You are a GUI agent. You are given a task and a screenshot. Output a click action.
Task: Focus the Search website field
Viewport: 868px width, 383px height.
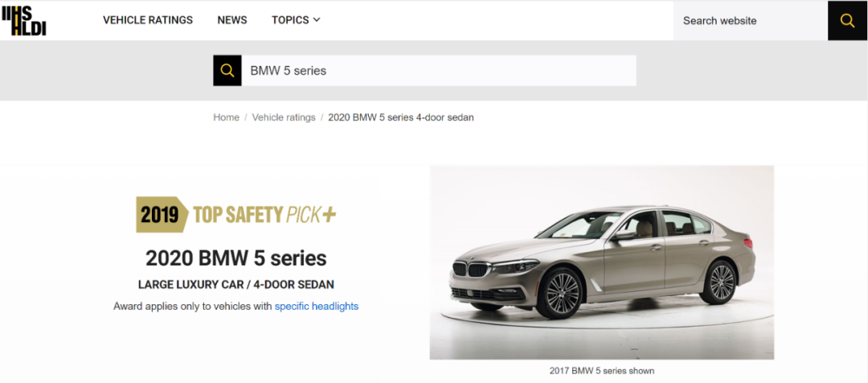tap(750, 20)
